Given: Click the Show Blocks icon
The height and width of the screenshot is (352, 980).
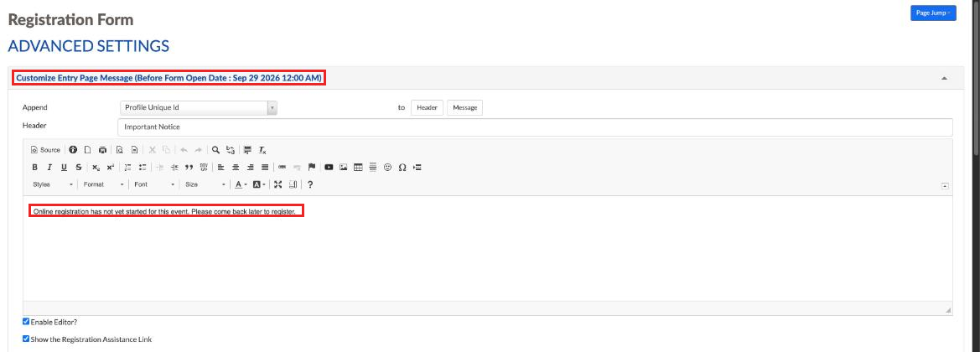Looking at the screenshot, I should (x=293, y=184).
